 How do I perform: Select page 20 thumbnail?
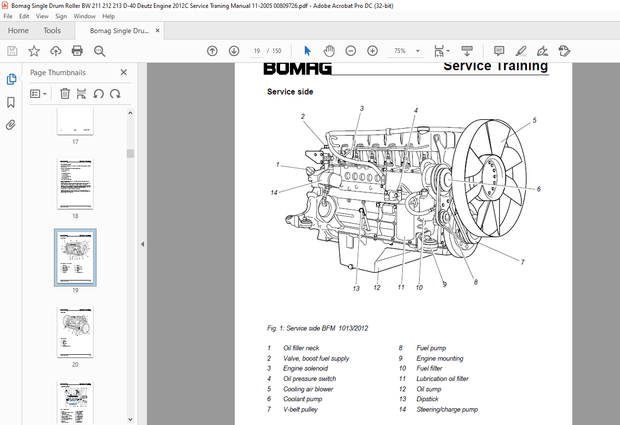point(75,332)
